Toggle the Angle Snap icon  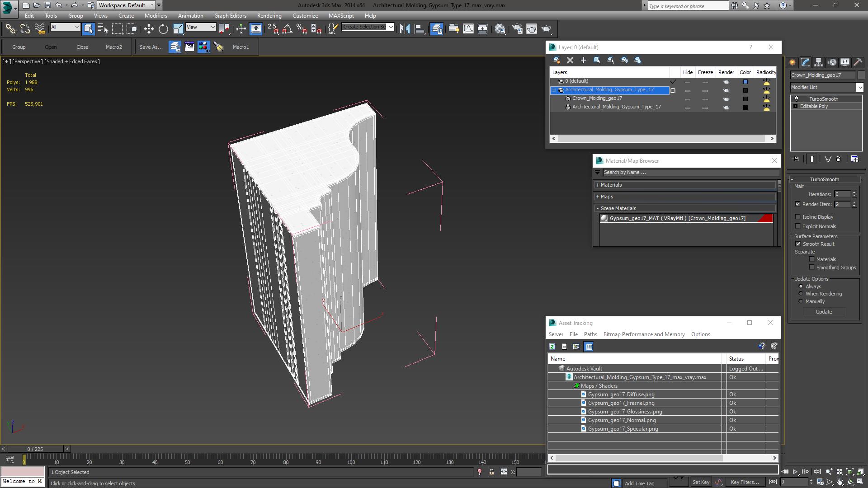click(288, 29)
